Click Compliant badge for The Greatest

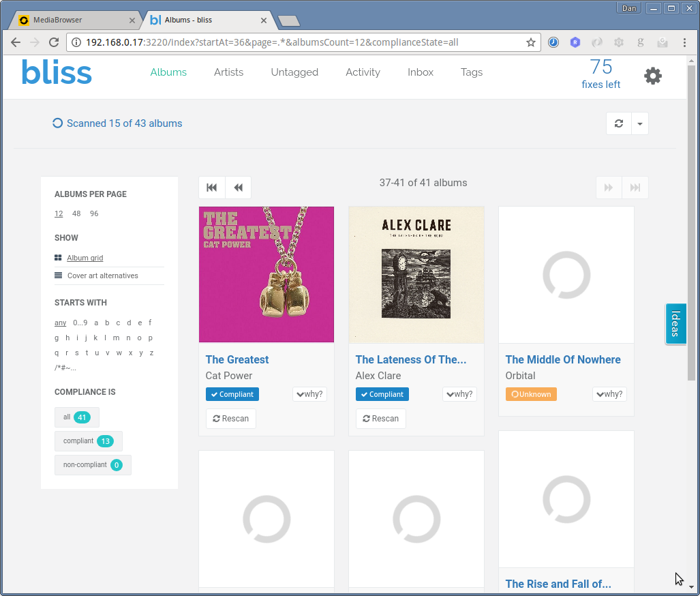(x=232, y=394)
